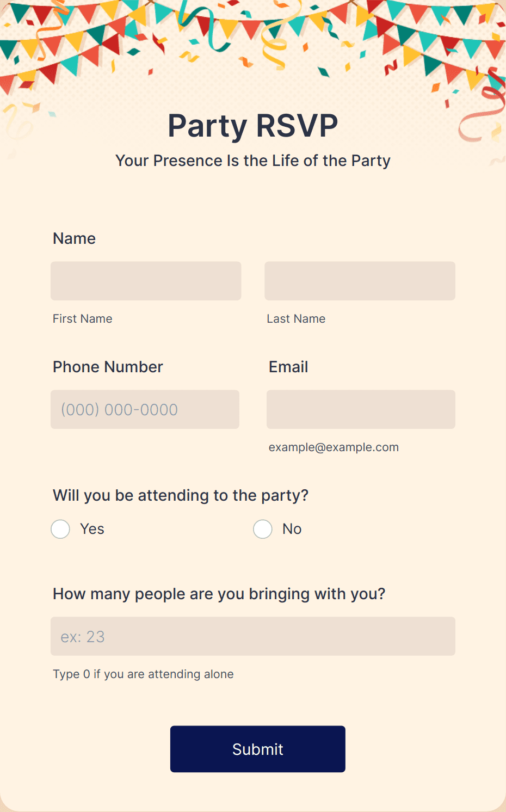Viewport: 506px width, 812px height.
Task: Click the attending to the party question
Action: (181, 495)
